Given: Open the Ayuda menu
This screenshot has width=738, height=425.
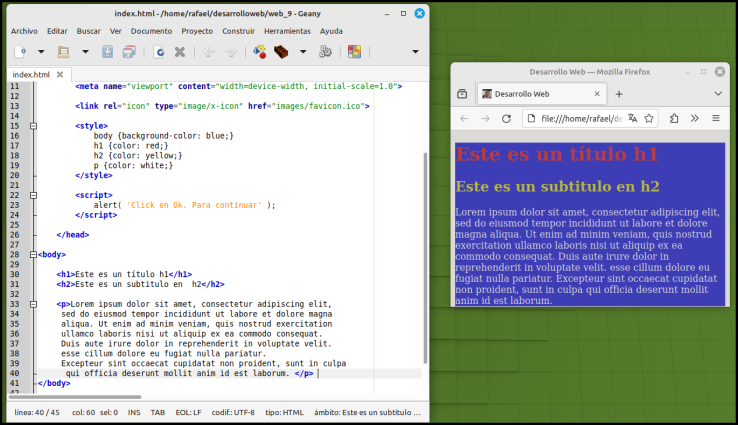Looking at the screenshot, I should [331, 31].
